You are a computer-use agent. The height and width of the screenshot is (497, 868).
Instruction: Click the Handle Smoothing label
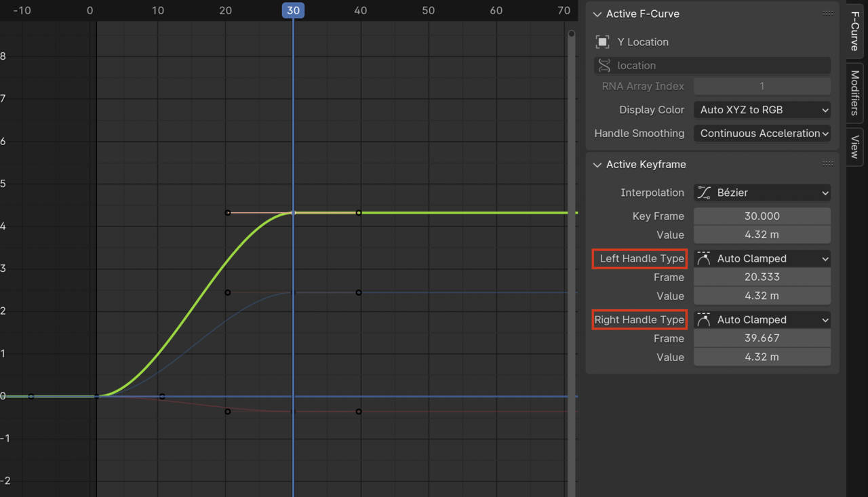(x=639, y=134)
